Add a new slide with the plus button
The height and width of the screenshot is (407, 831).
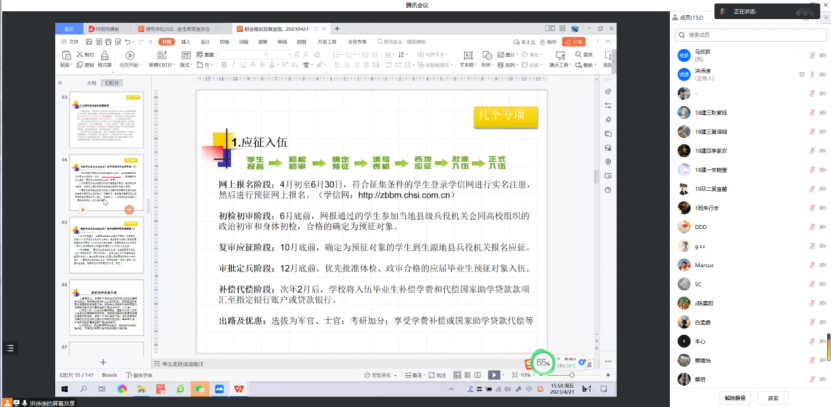pyautogui.click(x=103, y=360)
